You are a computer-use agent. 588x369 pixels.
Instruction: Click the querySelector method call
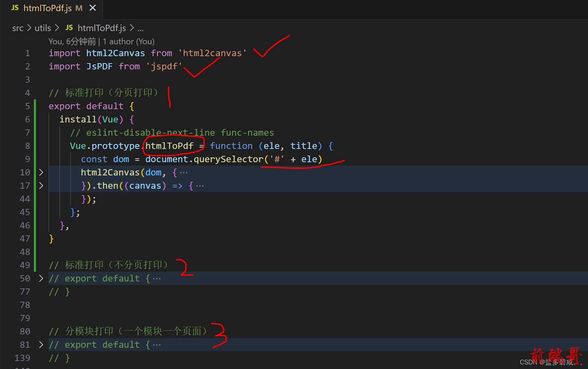coord(228,159)
